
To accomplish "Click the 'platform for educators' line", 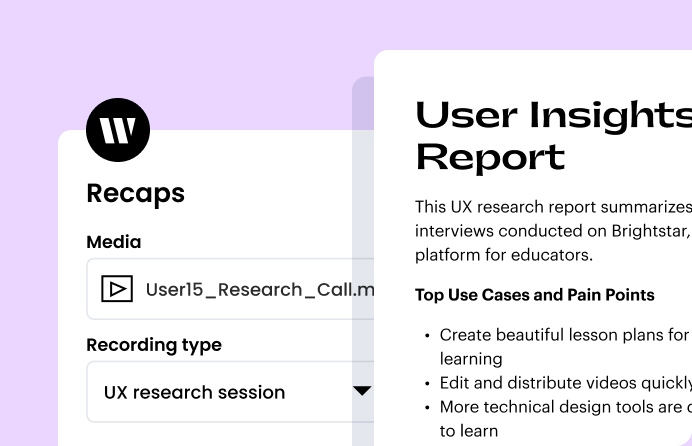I will (x=504, y=255).
